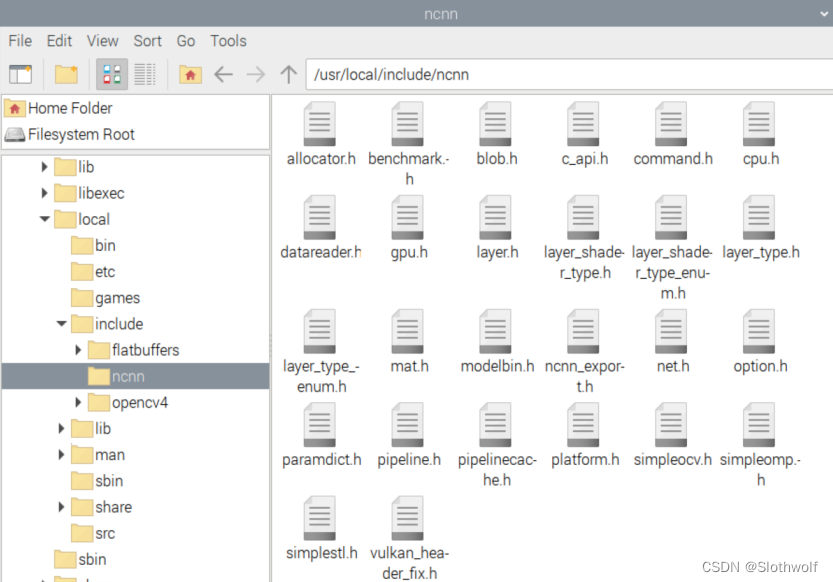
Task: Select the ncnn folder in tree
Action: [x=136, y=376]
